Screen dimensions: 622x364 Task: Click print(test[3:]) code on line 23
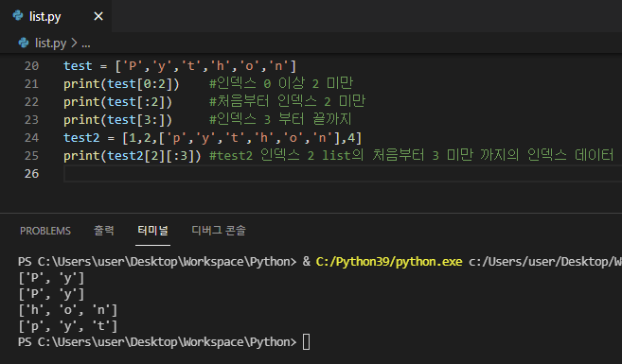pos(117,120)
